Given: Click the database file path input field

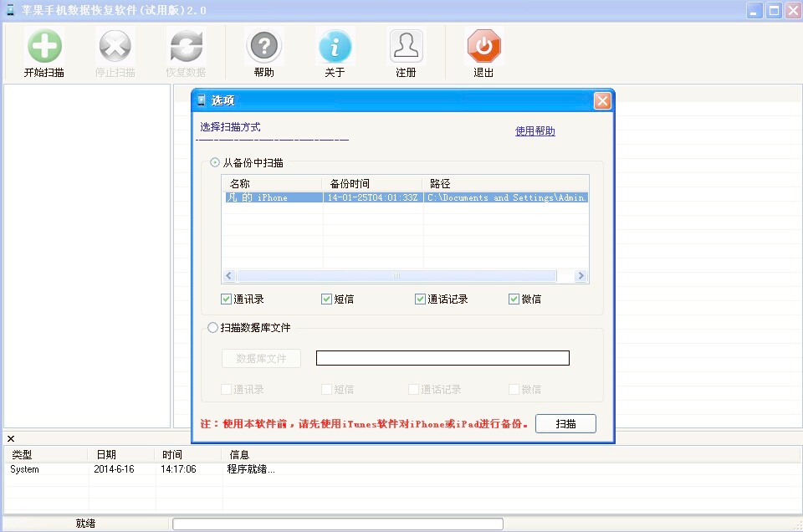Looking at the screenshot, I should point(442,357).
